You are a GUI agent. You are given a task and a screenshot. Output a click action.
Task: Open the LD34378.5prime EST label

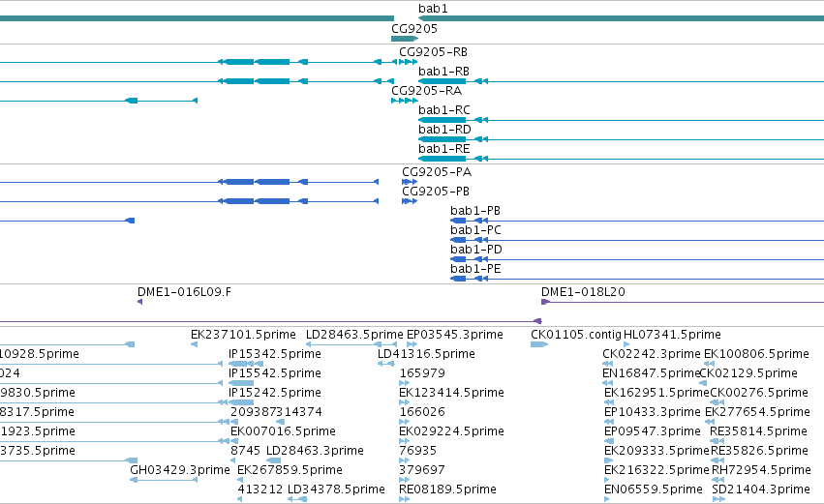coord(336,489)
